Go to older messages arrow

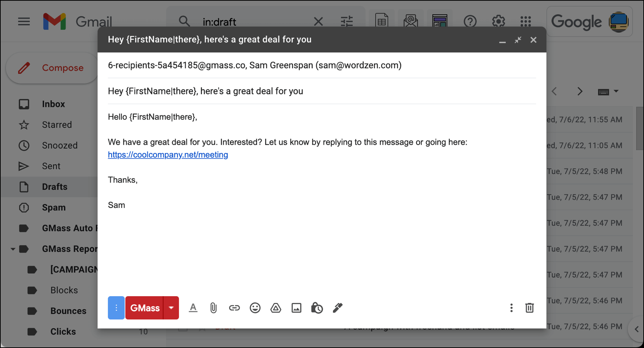click(580, 91)
